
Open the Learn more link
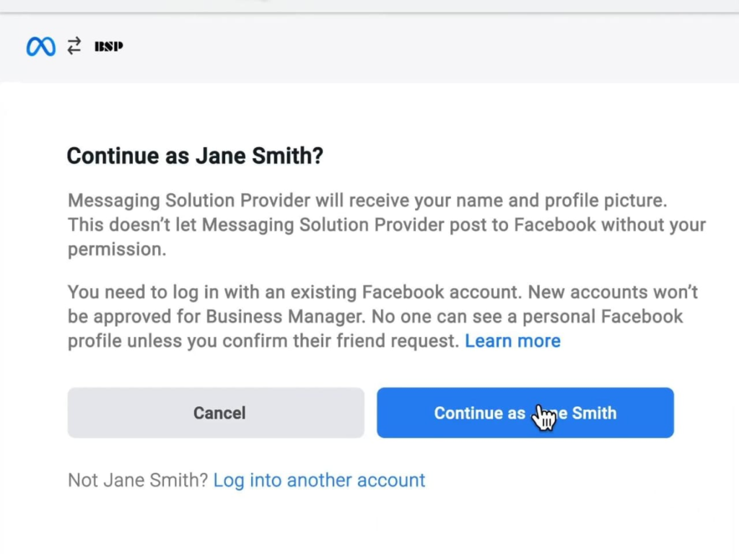pos(513,341)
